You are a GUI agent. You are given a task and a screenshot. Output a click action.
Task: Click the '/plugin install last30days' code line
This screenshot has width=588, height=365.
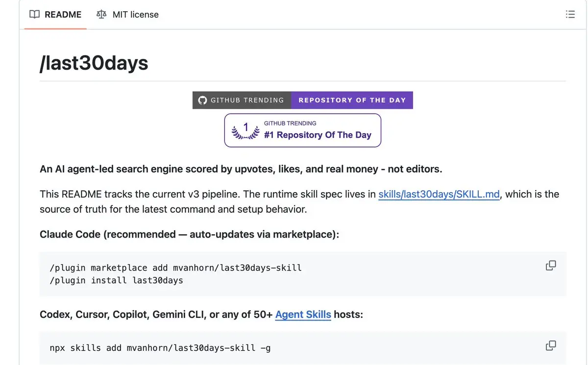[117, 281]
